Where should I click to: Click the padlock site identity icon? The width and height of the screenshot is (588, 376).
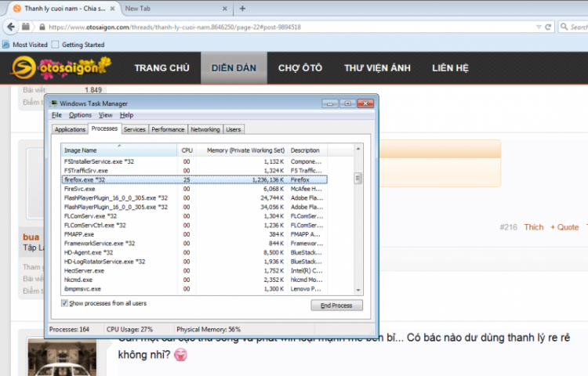click(42, 27)
